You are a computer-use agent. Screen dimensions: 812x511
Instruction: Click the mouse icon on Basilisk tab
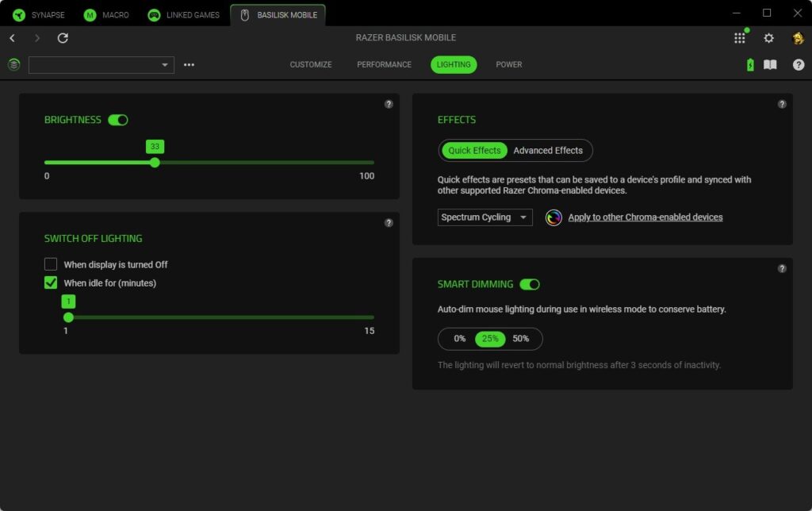tap(245, 15)
